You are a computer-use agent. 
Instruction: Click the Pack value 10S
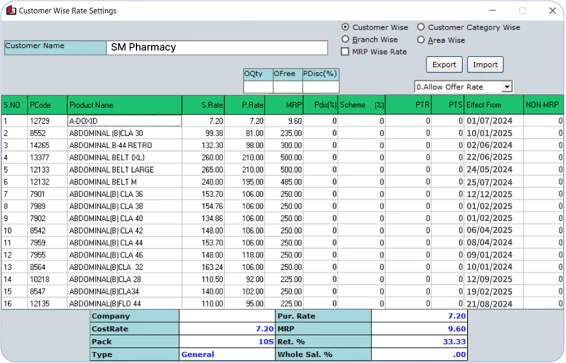pos(227,341)
